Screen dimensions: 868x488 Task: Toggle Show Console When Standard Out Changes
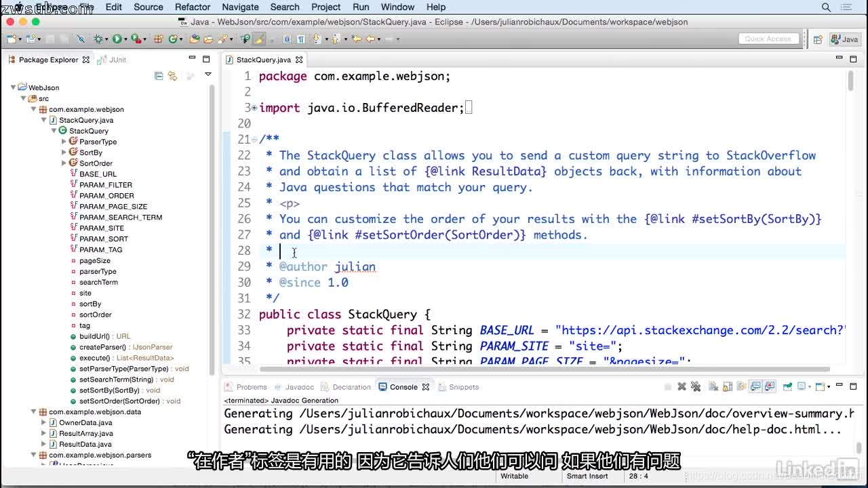[x=755, y=387]
